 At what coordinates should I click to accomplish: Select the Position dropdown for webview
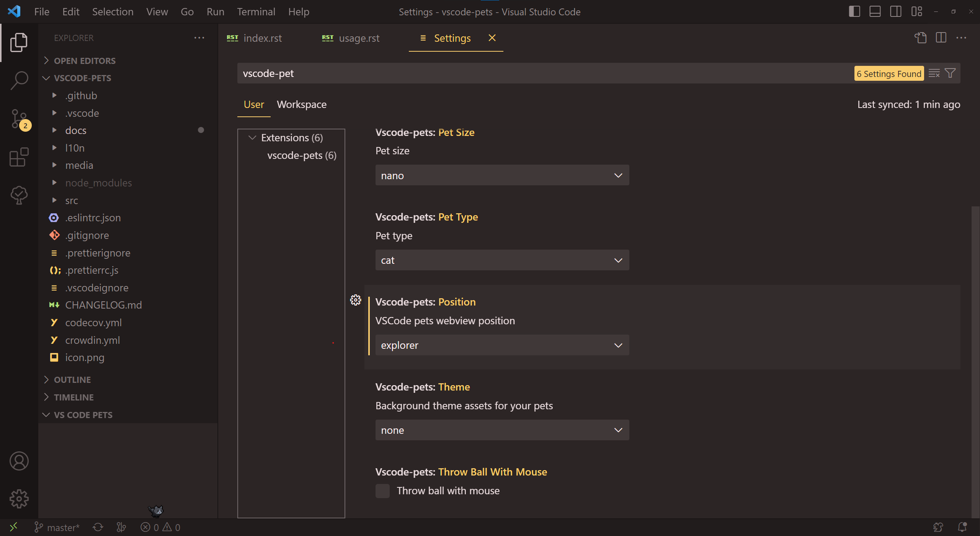point(501,345)
